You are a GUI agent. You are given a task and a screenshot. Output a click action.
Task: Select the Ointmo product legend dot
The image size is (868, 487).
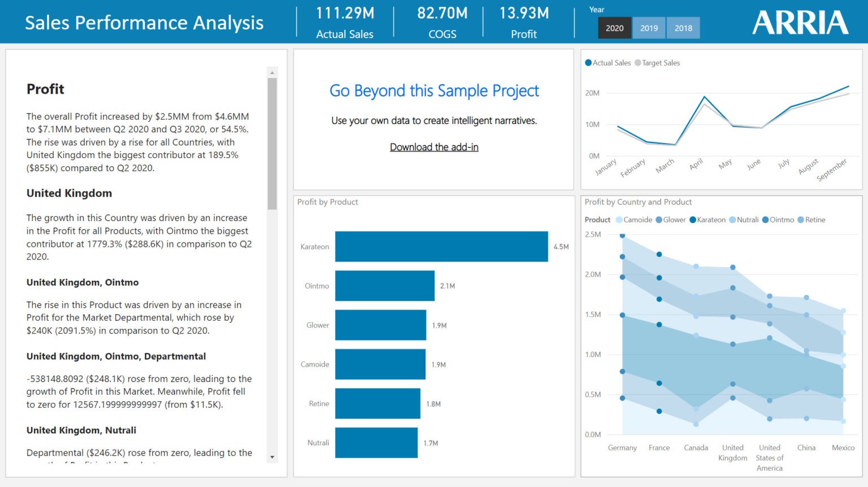point(766,220)
